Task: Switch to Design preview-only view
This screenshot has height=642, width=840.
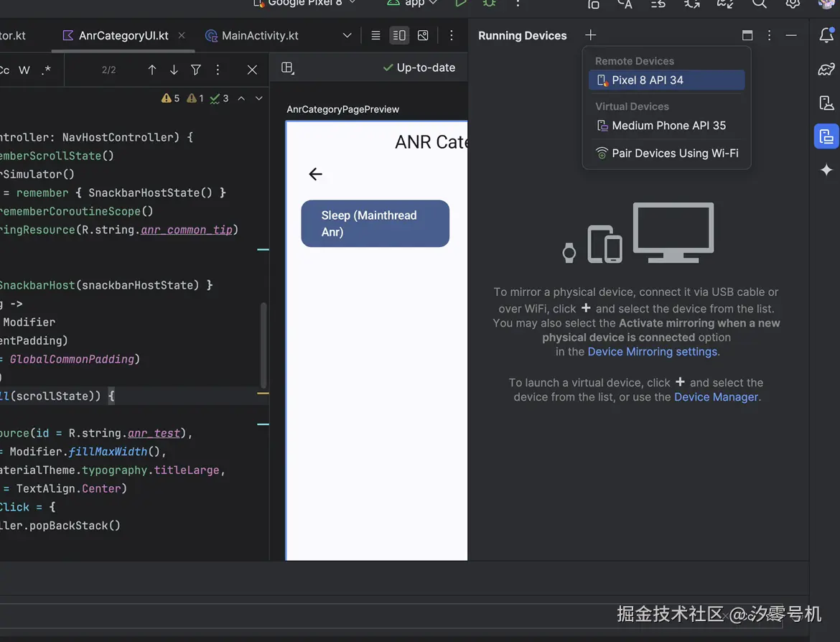Action: pyautogui.click(x=422, y=34)
